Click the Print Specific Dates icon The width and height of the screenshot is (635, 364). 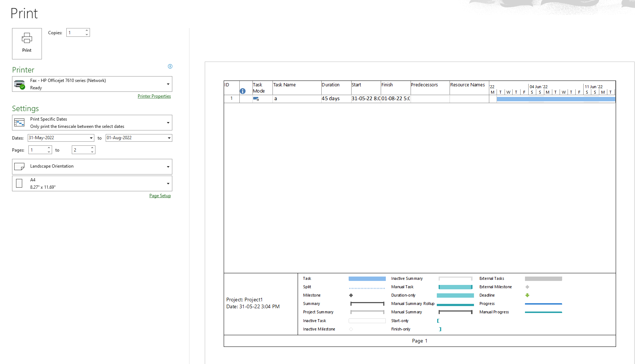pos(19,123)
